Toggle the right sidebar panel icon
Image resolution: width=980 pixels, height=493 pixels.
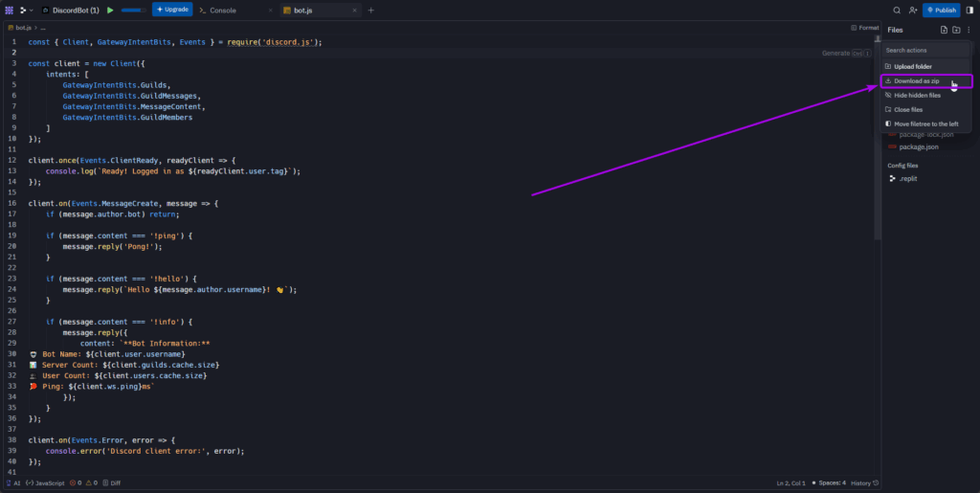970,10
